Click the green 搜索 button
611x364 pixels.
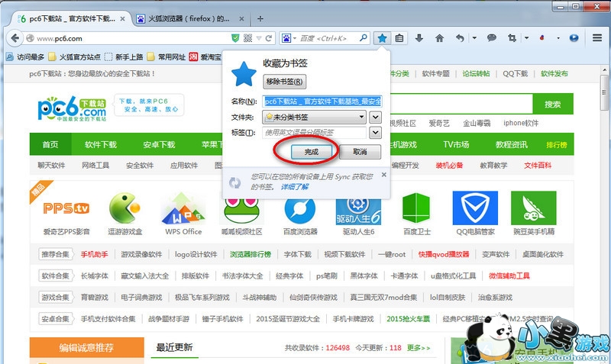[552, 104]
